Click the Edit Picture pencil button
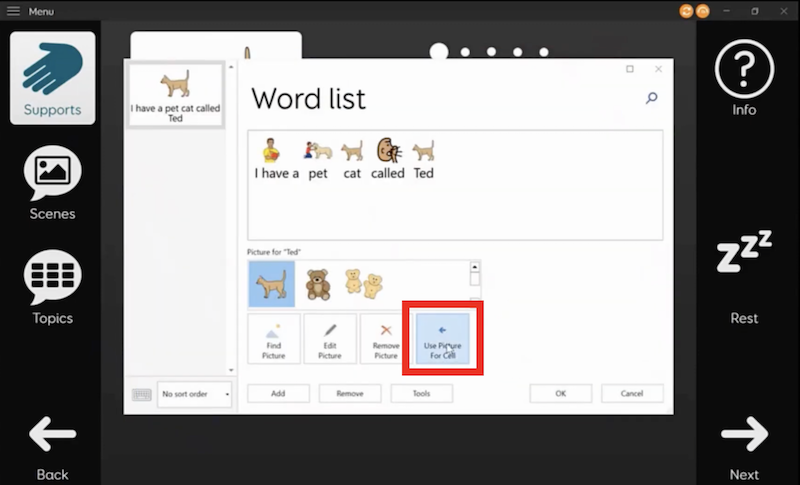The height and width of the screenshot is (485, 800). tap(329, 339)
